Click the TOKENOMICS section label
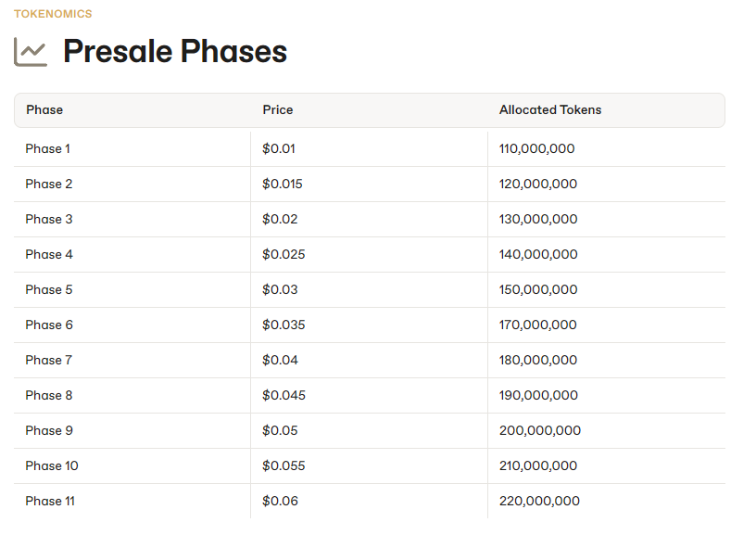Image resolution: width=756 pixels, height=535 pixels. 53,14
